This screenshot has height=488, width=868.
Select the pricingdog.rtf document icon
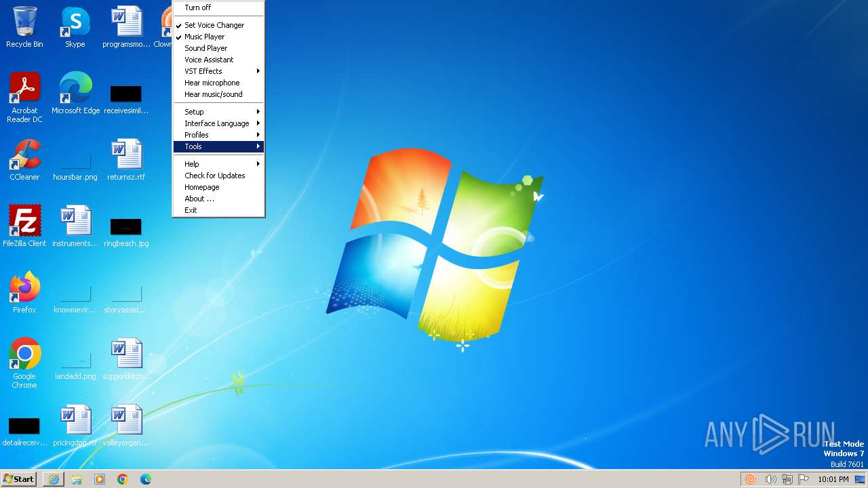point(75,426)
